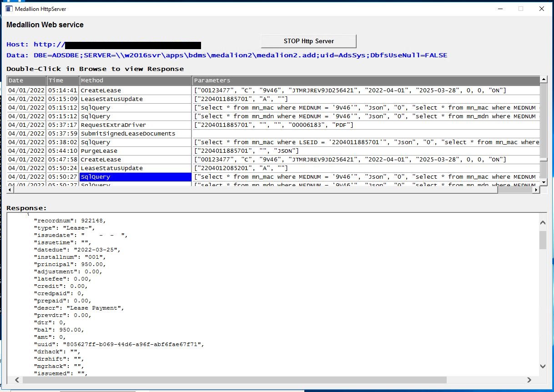Select the LeaseStatusUpdate method at 05:15:09
The height and width of the screenshot is (392, 554).
(x=136, y=99)
